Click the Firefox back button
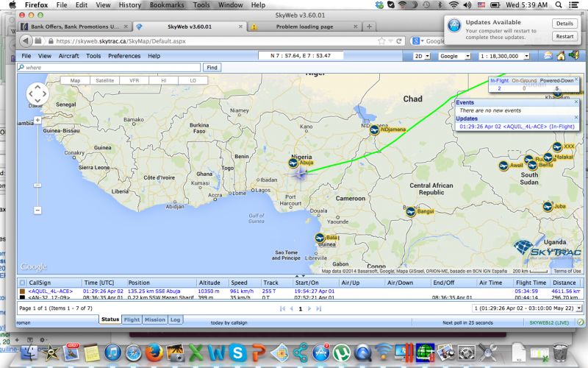Image resolution: width=588 pixels, height=368 pixels. (x=26, y=41)
